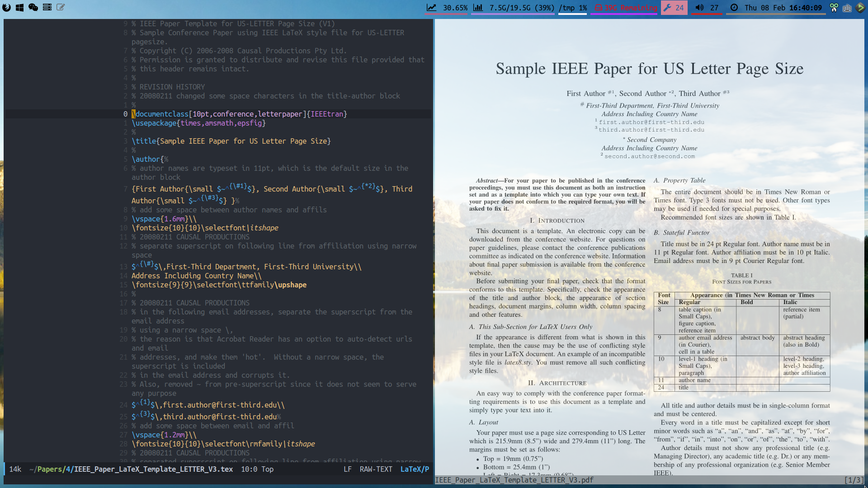The image size is (868, 488).
Task: Toggle mute via the volume speaker icon
Action: [699, 8]
